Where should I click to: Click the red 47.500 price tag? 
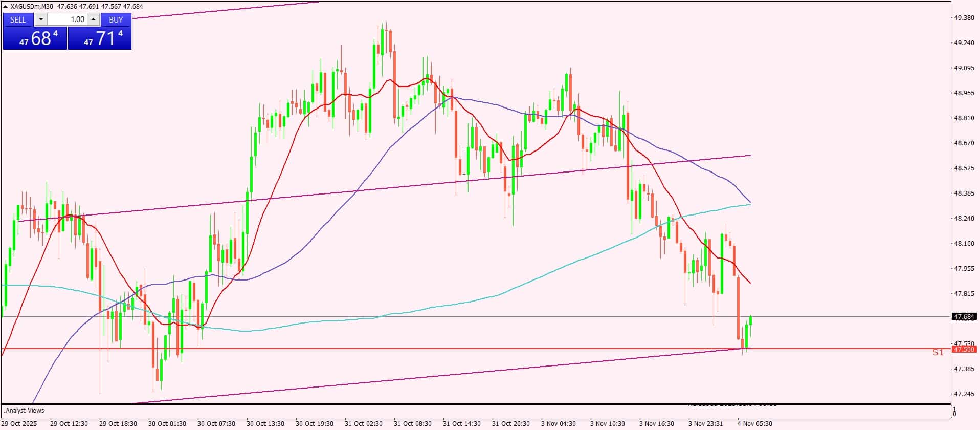964,349
